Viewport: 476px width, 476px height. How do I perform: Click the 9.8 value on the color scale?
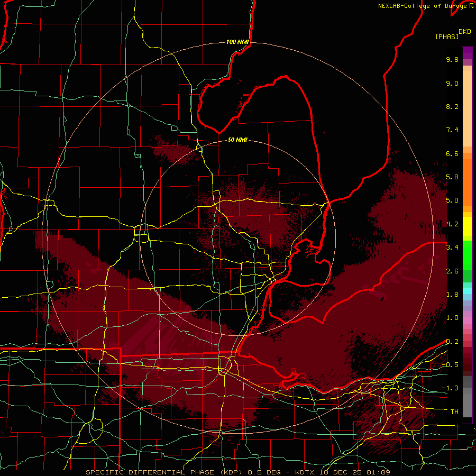pyautogui.click(x=452, y=59)
